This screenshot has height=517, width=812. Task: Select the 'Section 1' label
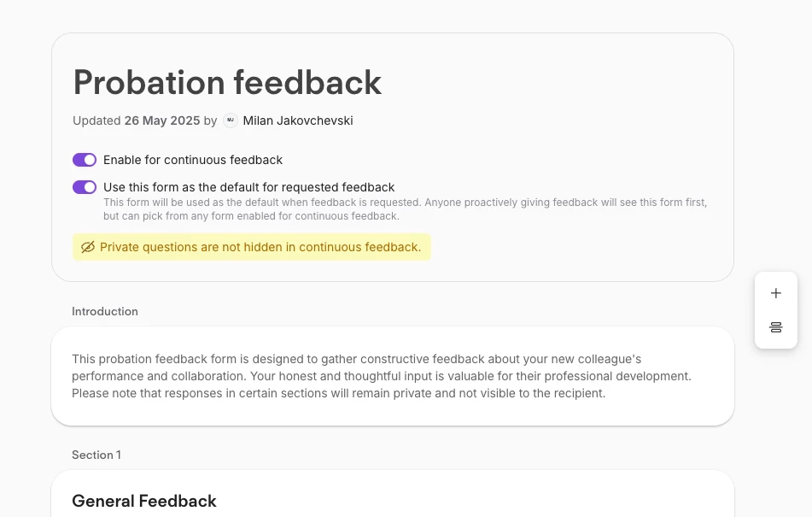click(96, 455)
